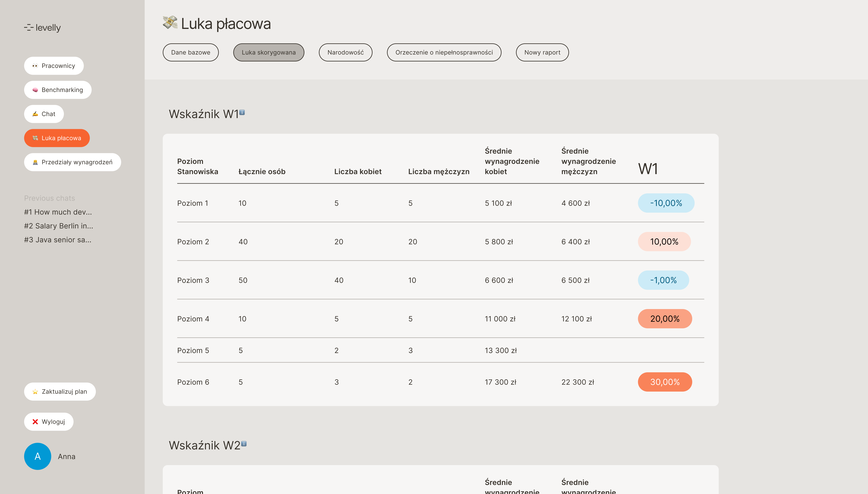
Task: Click the Previous chats label
Action: pyautogui.click(x=50, y=198)
